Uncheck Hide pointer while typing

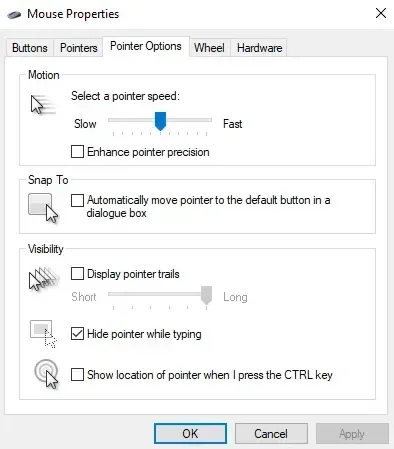coord(77,334)
